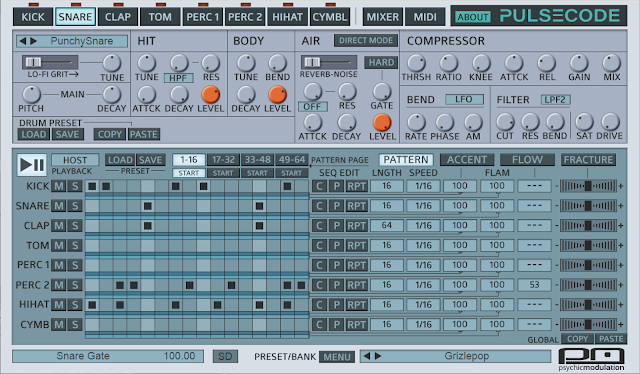Select next drum preset arrow beside PunchySnare
The width and height of the screenshot is (640, 374).
(33, 41)
